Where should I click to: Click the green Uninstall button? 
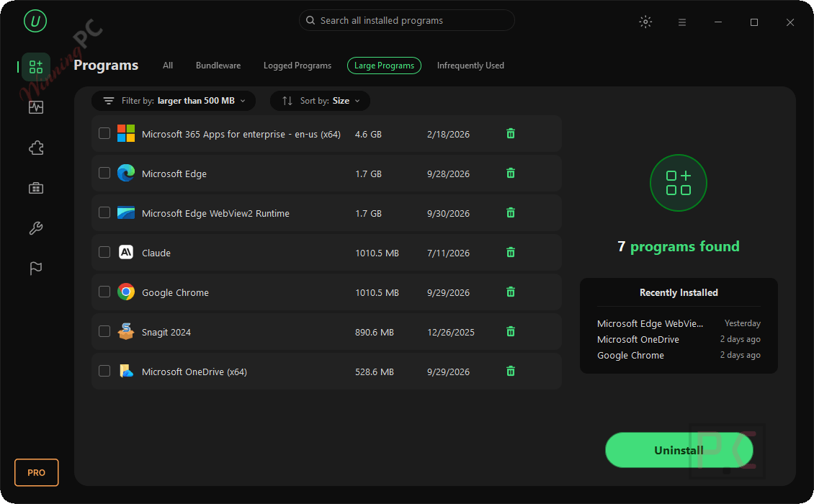tap(679, 450)
